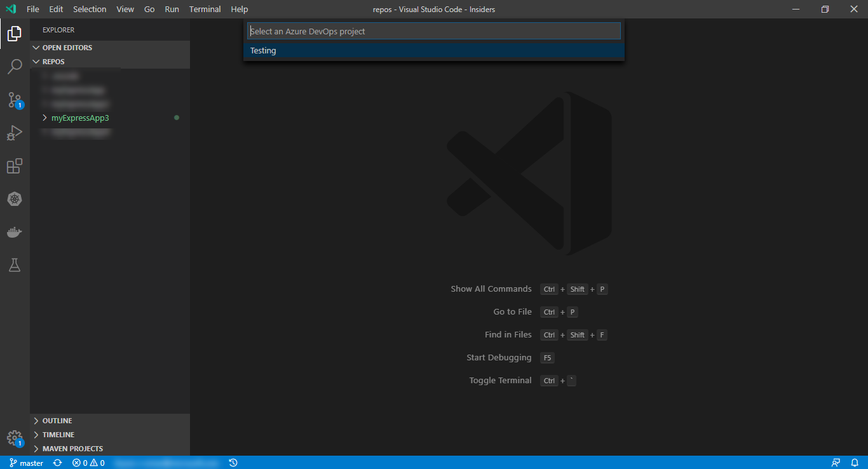This screenshot has width=868, height=469.
Task: Click the EXPLORER panel title
Action: click(x=58, y=30)
